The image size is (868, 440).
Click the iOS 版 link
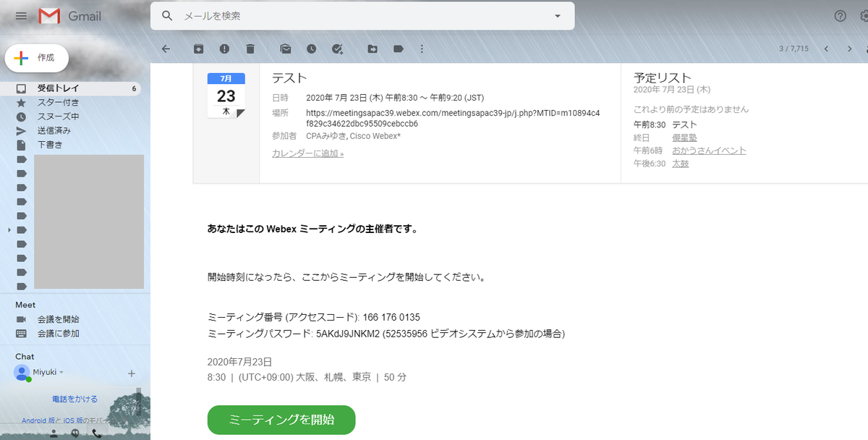[x=73, y=420]
